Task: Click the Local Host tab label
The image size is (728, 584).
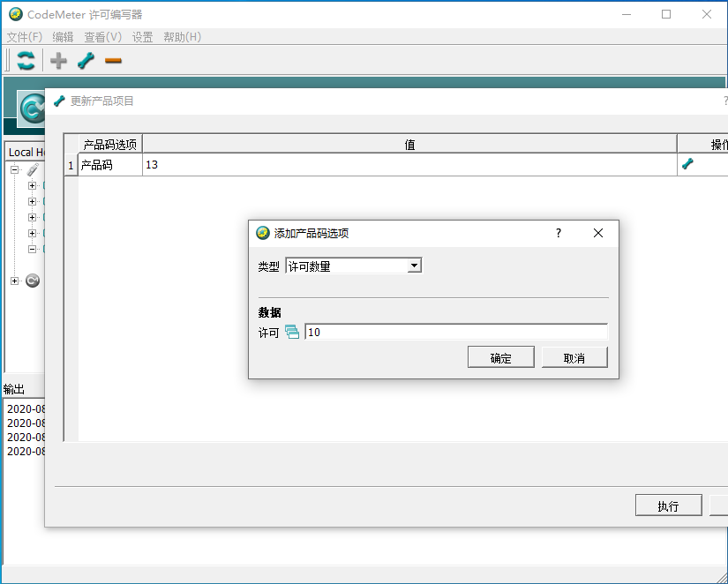Action: pos(26,152)
